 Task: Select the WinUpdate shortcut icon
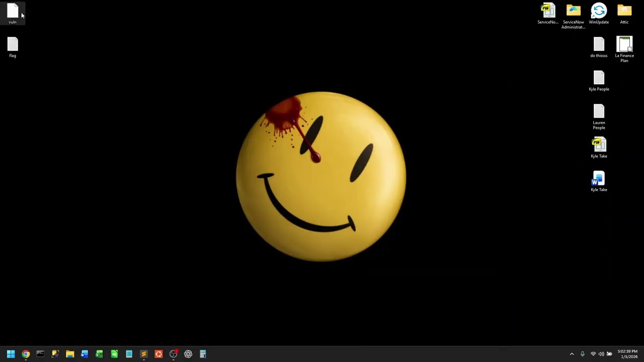click(x=599, y=14)
